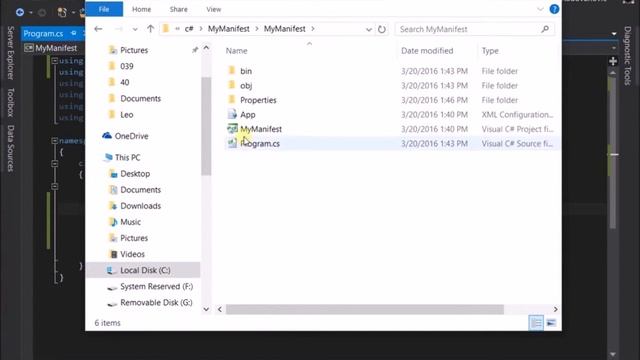This screenshot has width=640, height=360.
Task: Open Diagnostic Tools panel in Visual Studio
Action: tap(627, 56)
